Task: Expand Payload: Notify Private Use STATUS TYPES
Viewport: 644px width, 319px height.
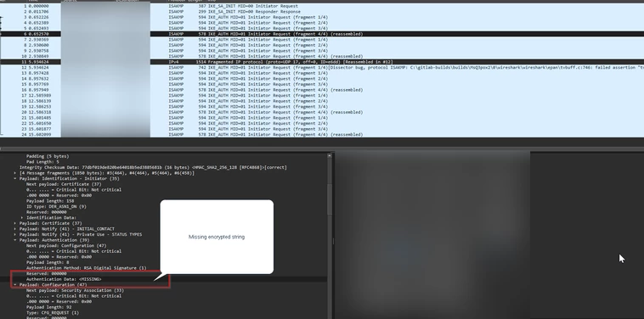Action: click(x=15, y=234)
